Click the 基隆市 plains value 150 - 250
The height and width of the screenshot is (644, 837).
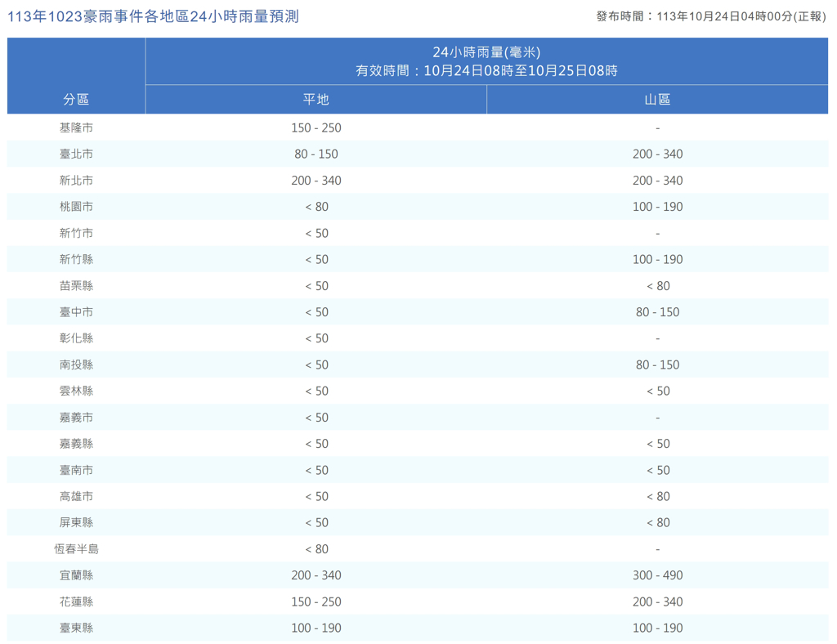tap(316, 127)
